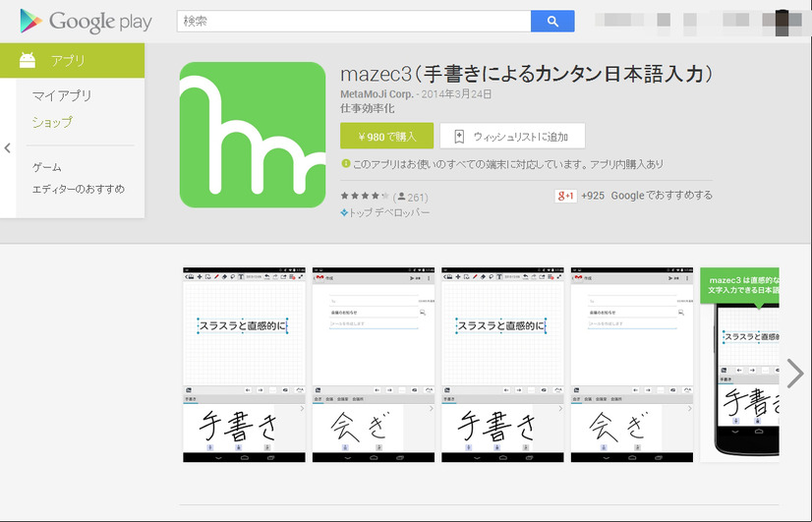This screenshot has width=812, height=522.
Task: Open the アプリ category with Android icon
Action: (x=72, y=61)
